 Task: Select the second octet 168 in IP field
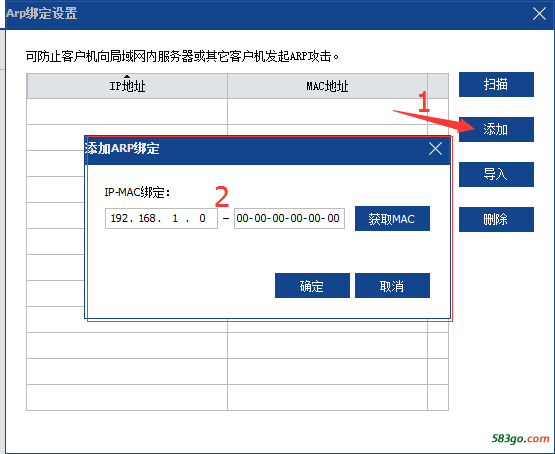point(147,218)
